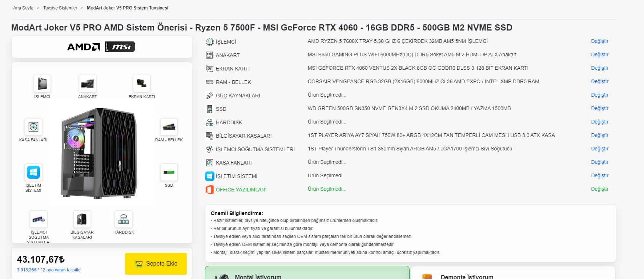Click the BİLGİSAYAR KASALARI icon in the parts list

pos(210,136)
